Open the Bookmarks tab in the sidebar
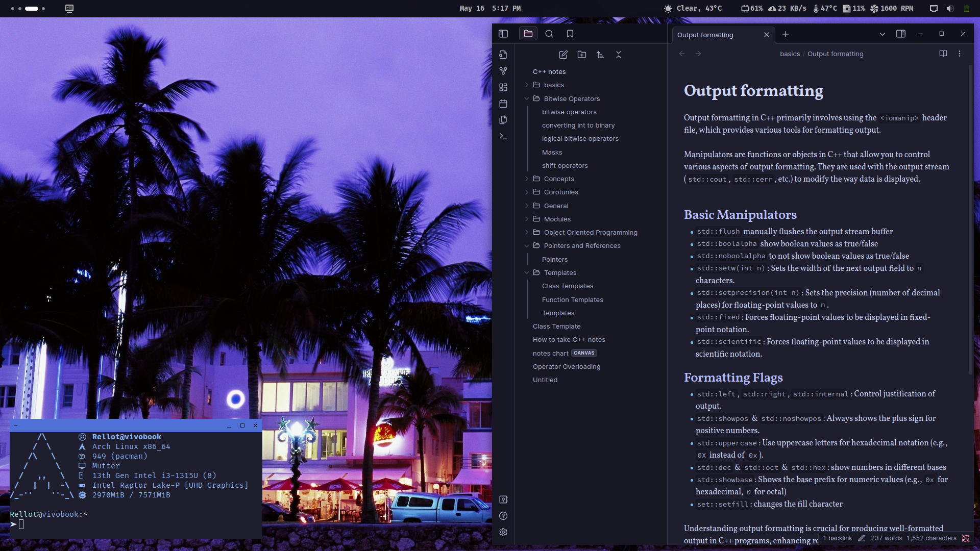980x551 pixels. click(570, 34)
